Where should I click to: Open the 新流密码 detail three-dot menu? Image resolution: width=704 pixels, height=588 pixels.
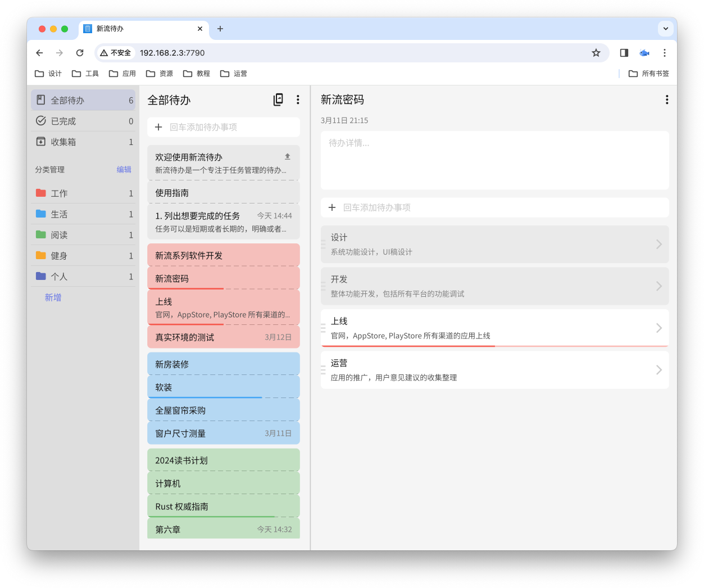coord(667,99)
